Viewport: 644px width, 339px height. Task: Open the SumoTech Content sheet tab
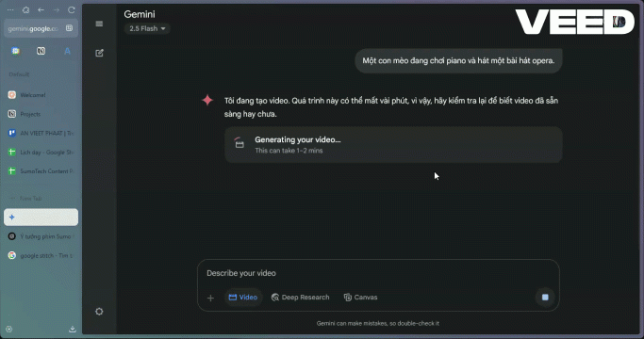pos(41,171)
